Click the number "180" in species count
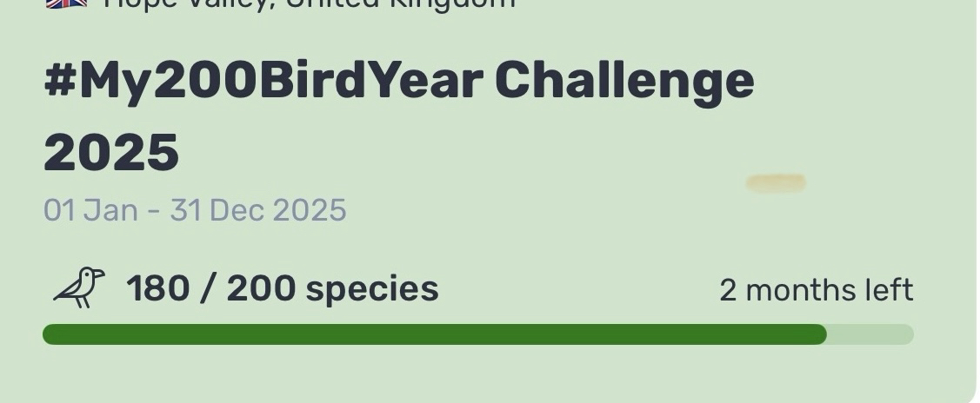Image resolution: width=980 pixels, height=403 pixels. coord(157,288)
